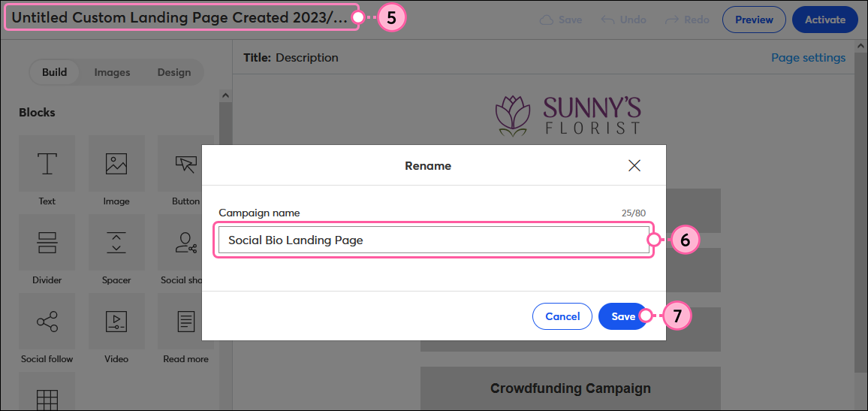Switch to the Images tab
This screenshot has height=411, width=868.
click(x=112, y=73)
